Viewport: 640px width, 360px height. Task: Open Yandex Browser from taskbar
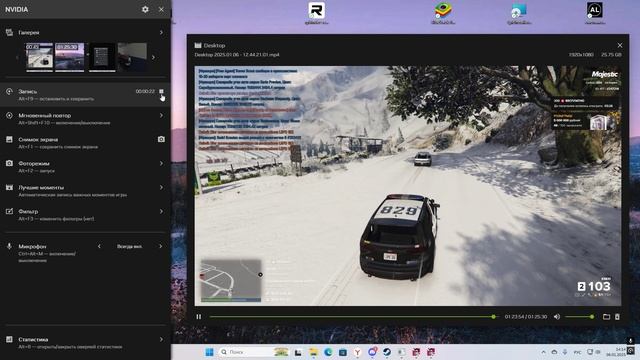(x=357, y=352)
